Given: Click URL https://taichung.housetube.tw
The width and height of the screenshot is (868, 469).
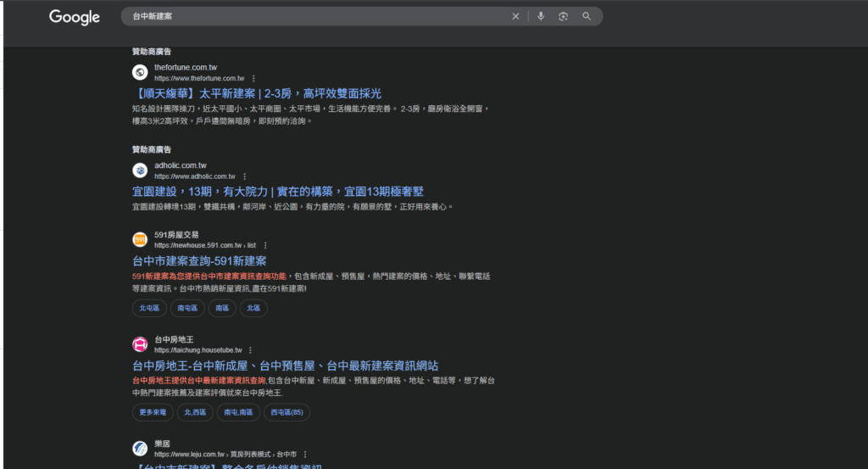Looking at the screenshot, I should coord(198,350).
